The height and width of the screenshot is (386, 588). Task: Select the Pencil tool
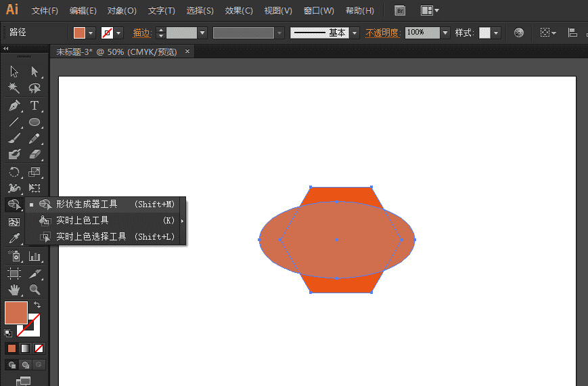35,139
